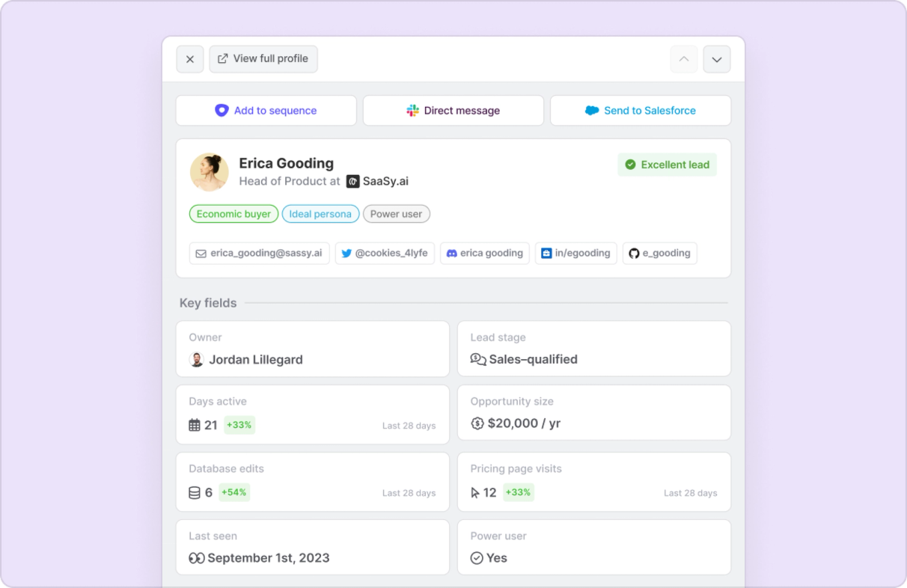Open LinkedIn chip in/egooding

576,254
